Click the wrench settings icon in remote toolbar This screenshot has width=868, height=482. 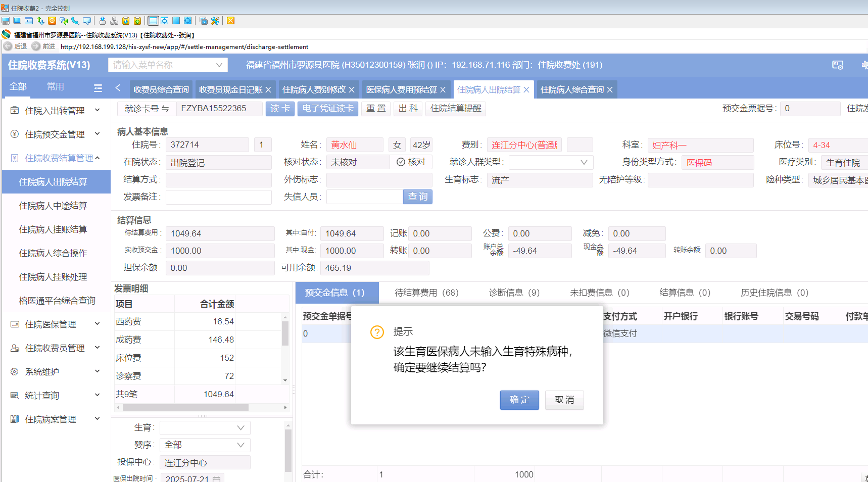(215, 21)
